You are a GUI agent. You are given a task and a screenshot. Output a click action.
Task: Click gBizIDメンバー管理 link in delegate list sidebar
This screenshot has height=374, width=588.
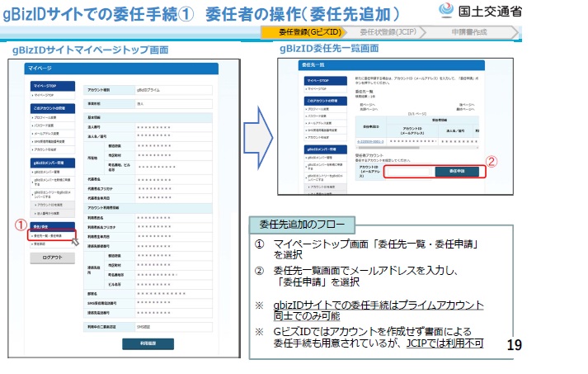pos(319,158)
